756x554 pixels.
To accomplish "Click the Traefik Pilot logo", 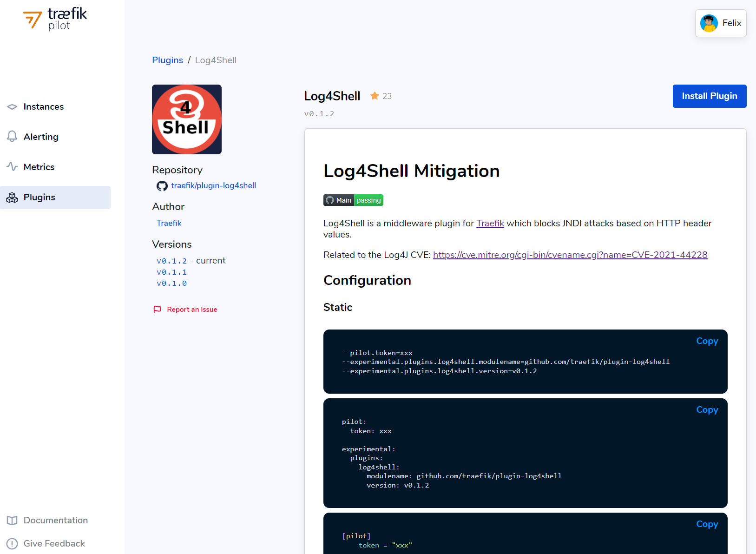I will [55, 19].
